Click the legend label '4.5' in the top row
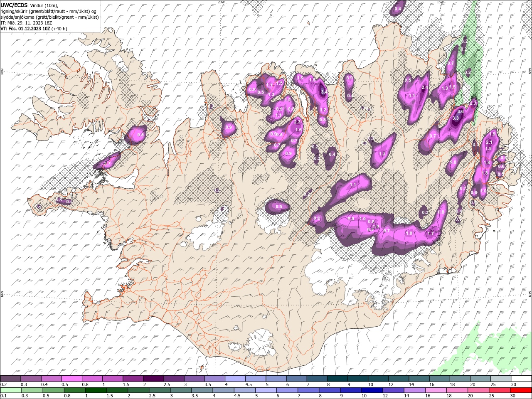 [x=249, y=384]
